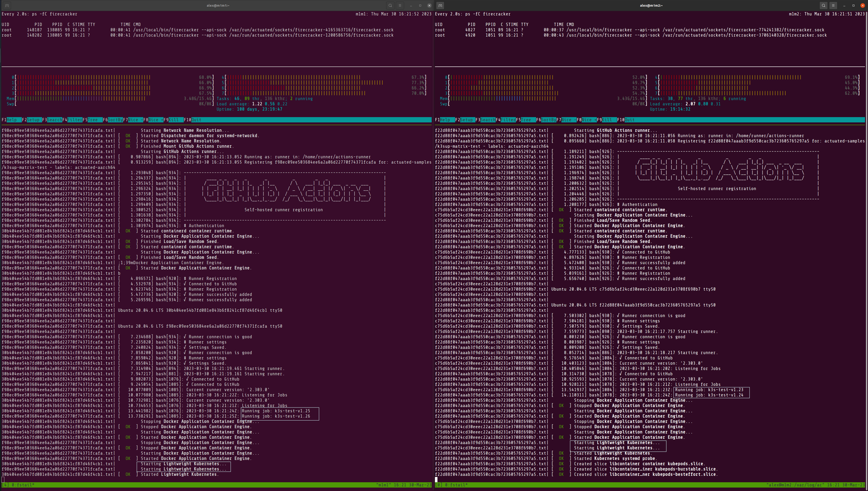Open F2 Setup in the m1m1 htop bar
Image resolution: width=868 pixels, height=491 pixels.
tap(32, 120)
